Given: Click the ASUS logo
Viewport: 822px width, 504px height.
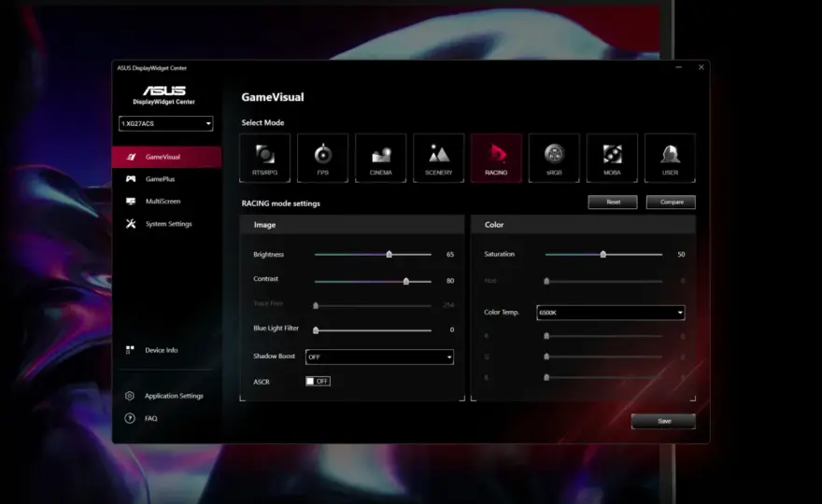Looking at the screenshot, I should [164, 91].
